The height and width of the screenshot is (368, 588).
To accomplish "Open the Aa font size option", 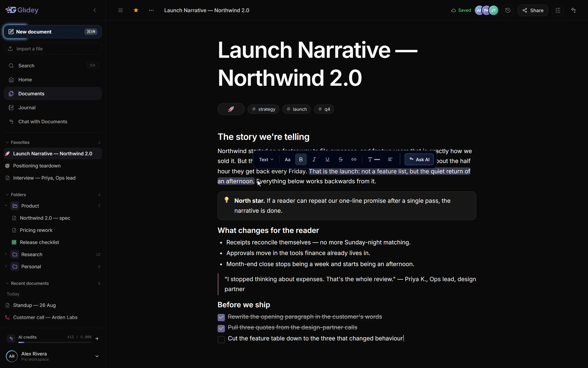I will [288, 160].
